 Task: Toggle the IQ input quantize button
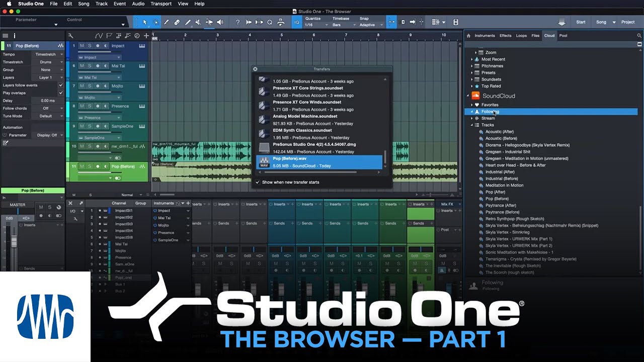(x=296, y=22)
